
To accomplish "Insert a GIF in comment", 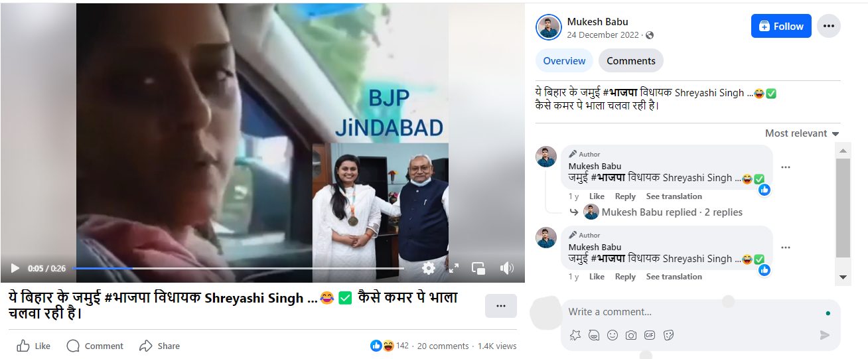I will tap(650, 335).
